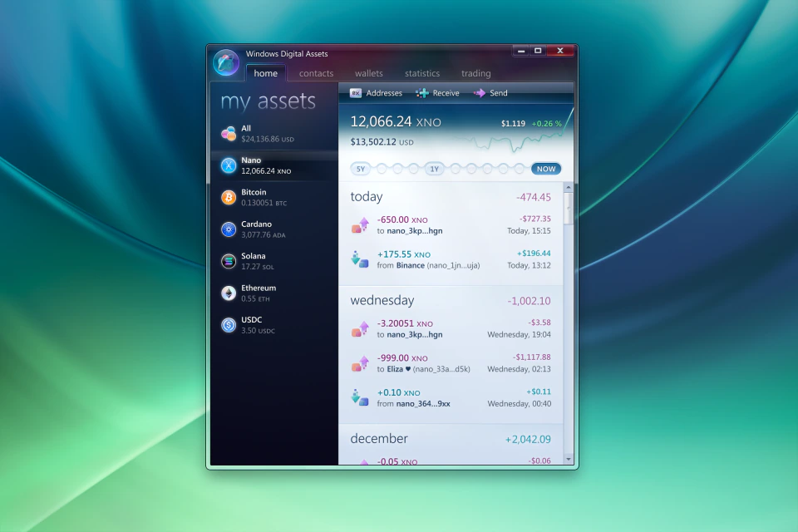
Task: Open the USDC asset via its icon
Action: click(227, 325)
